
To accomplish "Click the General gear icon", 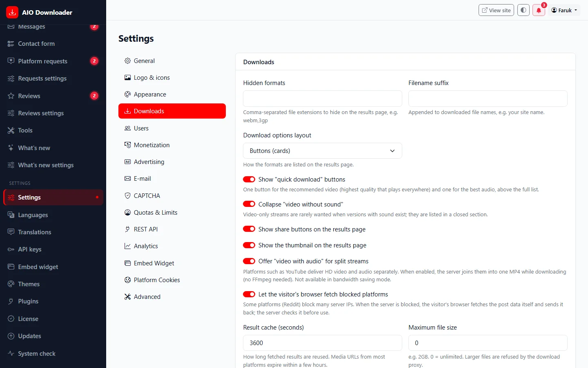I will [x=127, y=61].
